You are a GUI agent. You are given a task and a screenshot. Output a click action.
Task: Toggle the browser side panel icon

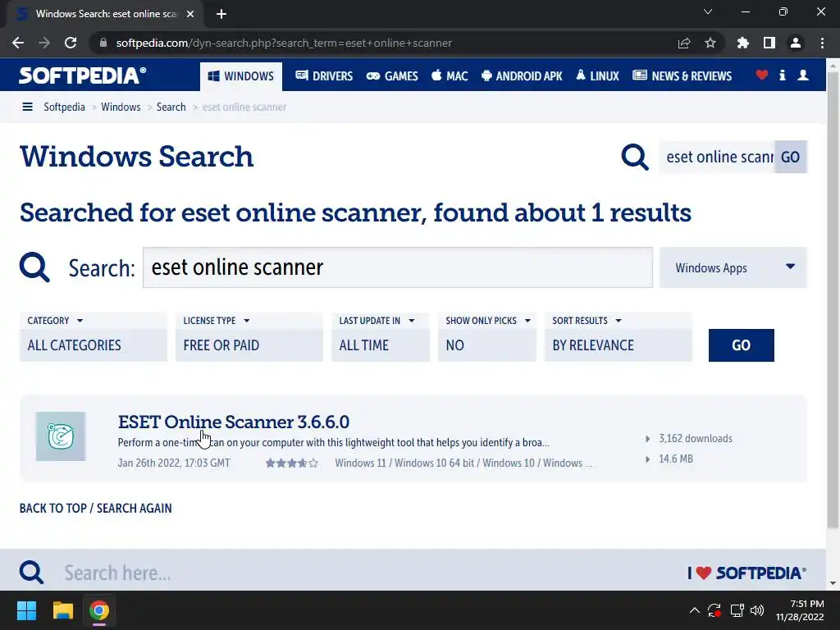pyautogui.click(x=769, y=43)
